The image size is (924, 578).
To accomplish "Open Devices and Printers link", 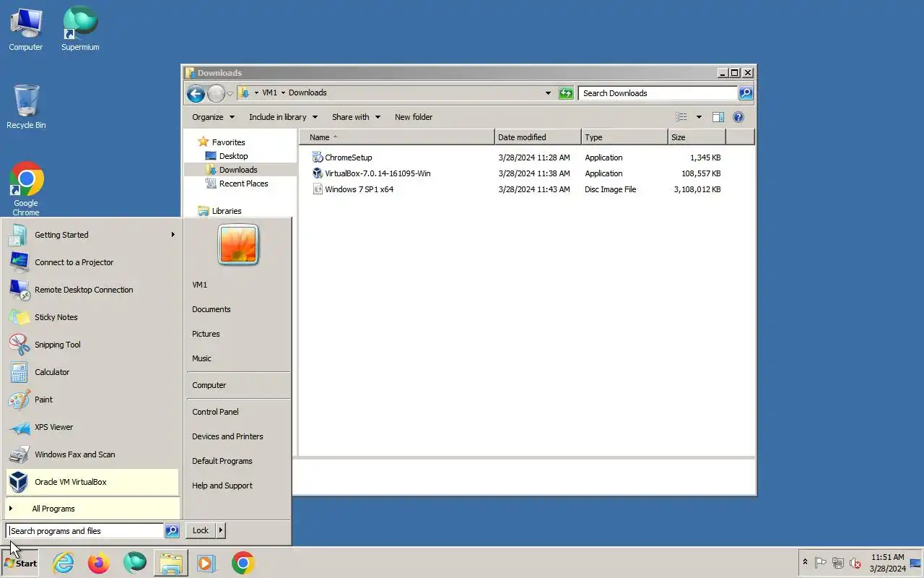I will point(227,436).
